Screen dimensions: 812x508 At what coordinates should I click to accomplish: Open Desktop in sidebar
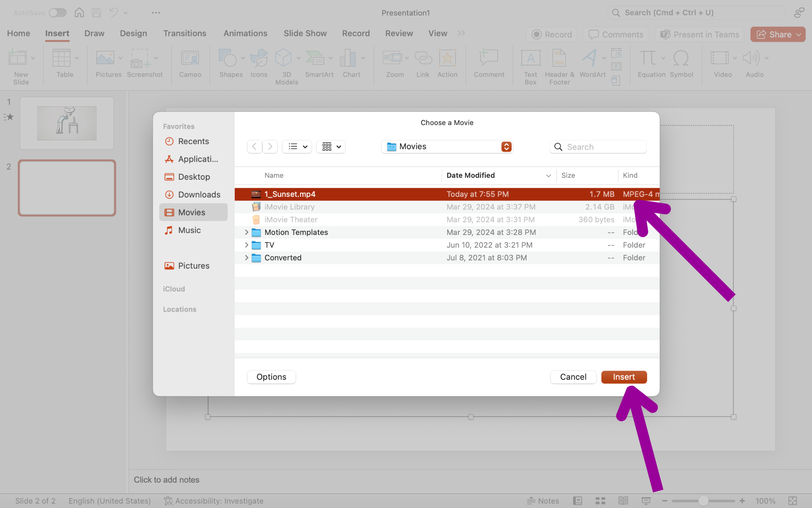[x=193, y=177]
